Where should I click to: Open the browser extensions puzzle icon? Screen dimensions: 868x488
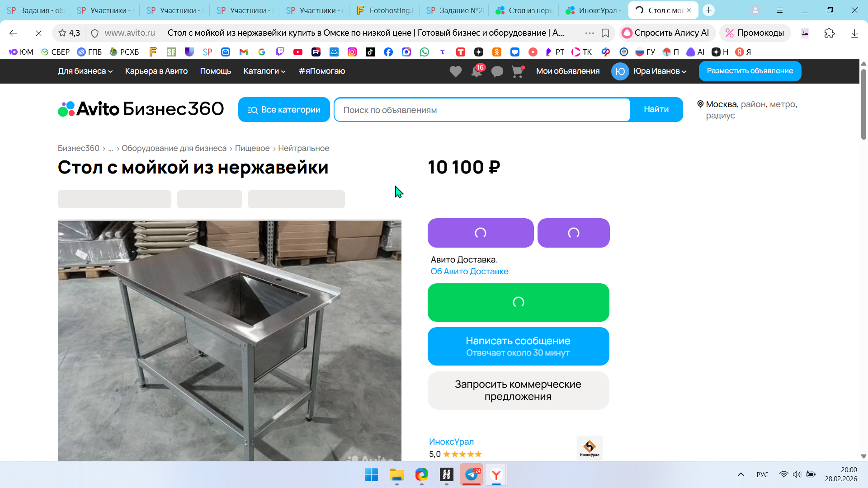click(829, 33)
